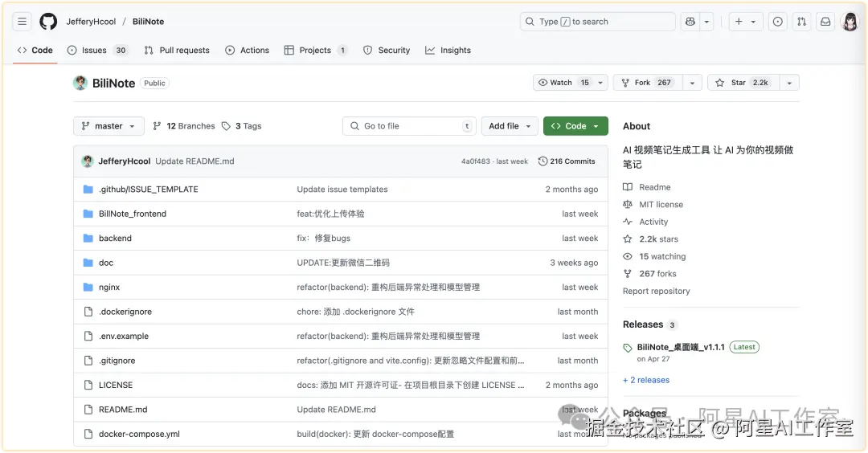Open the green Code dropdown button
868x453 pixels.
575,126
